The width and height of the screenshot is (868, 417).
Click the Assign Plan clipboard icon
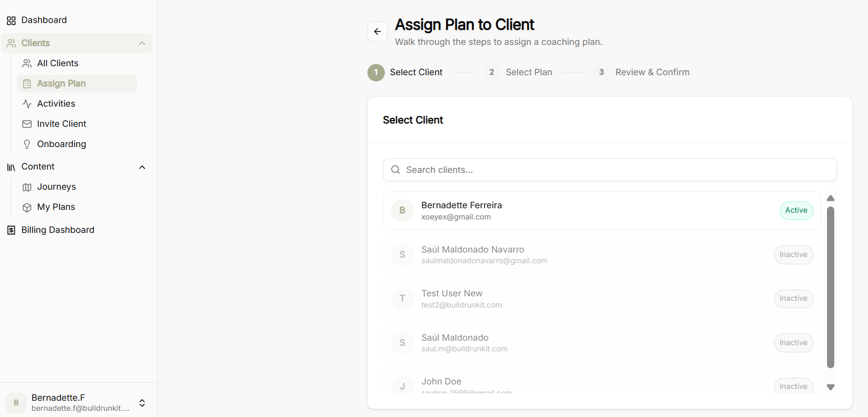point(27,84)
